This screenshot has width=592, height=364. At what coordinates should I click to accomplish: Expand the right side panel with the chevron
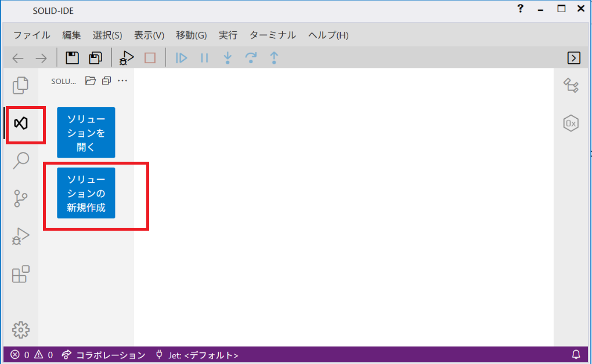573,58
